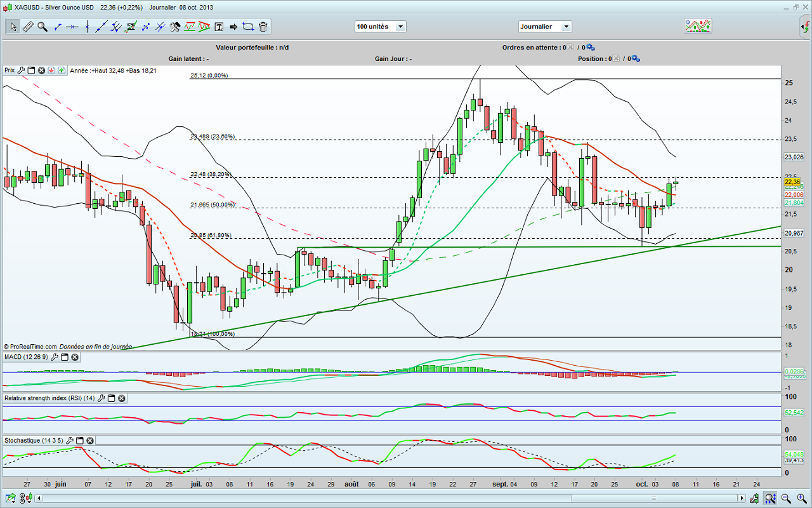The height and width of the screenshot is (508, 812).
Task: Activate the magnifying glass zoom tool
Action: [43, 27]
